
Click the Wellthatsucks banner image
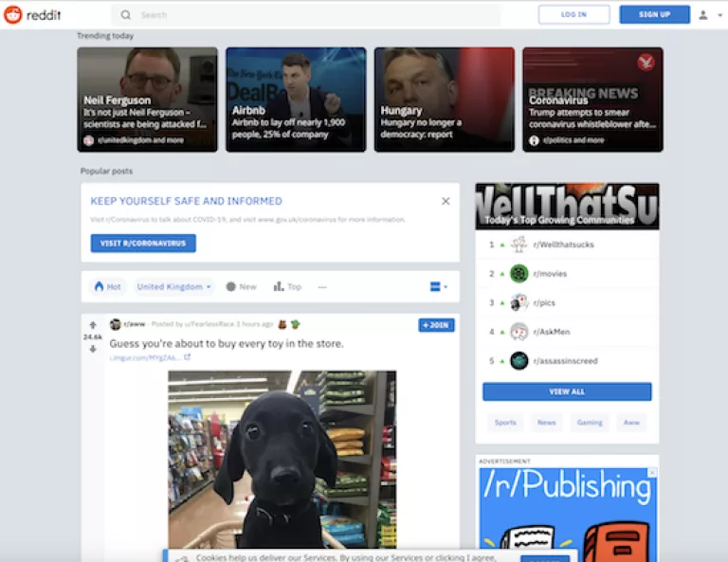pyautogui.click(x=567, y=206)
